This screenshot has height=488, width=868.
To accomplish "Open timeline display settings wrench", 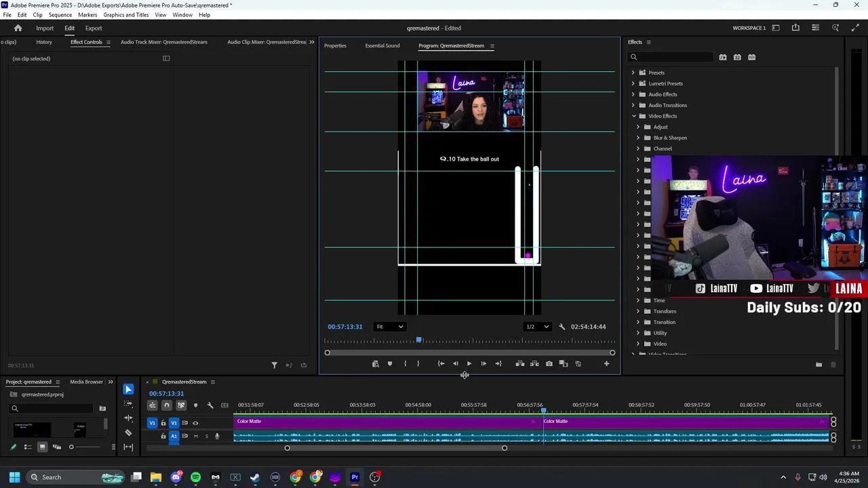I will tap(210, 405).
